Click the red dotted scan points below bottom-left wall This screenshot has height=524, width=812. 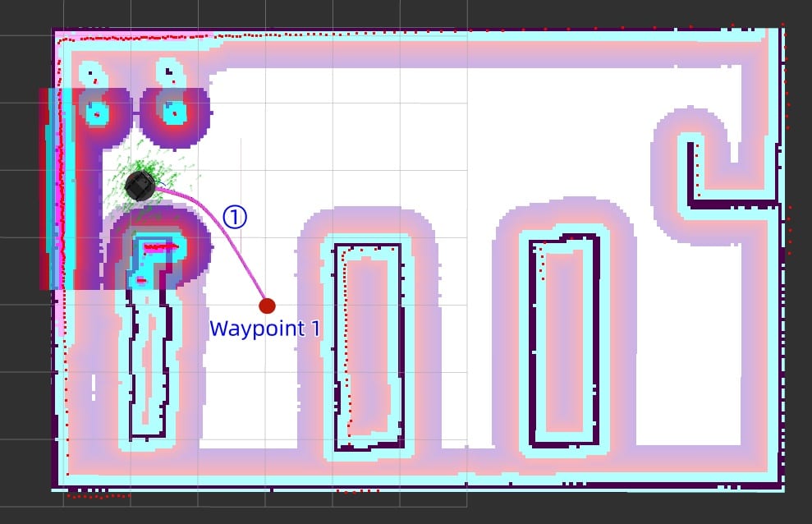point(99,497)
